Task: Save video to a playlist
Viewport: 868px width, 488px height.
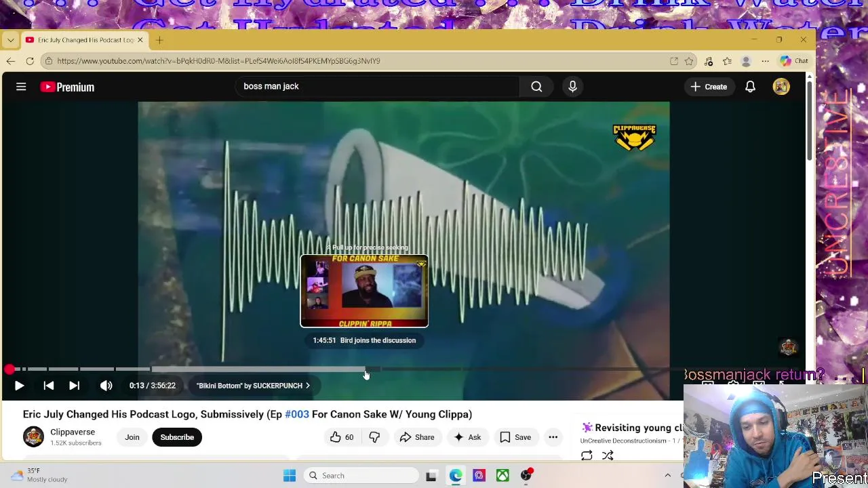Action: pos(515,437)
